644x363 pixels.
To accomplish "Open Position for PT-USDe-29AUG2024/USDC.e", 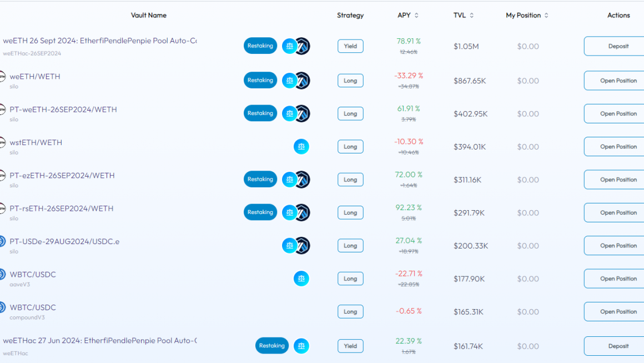I will [x=614, y=245].
